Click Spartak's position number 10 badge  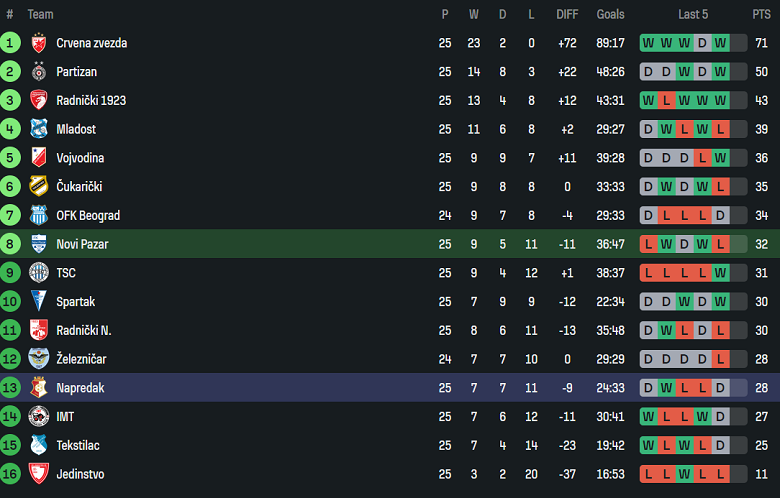pos(11,302)
